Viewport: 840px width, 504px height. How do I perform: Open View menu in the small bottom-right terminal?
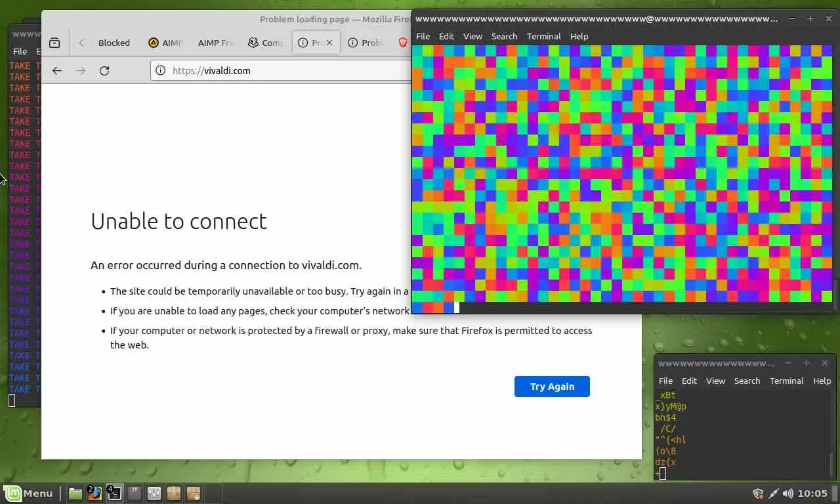(715, 381)
